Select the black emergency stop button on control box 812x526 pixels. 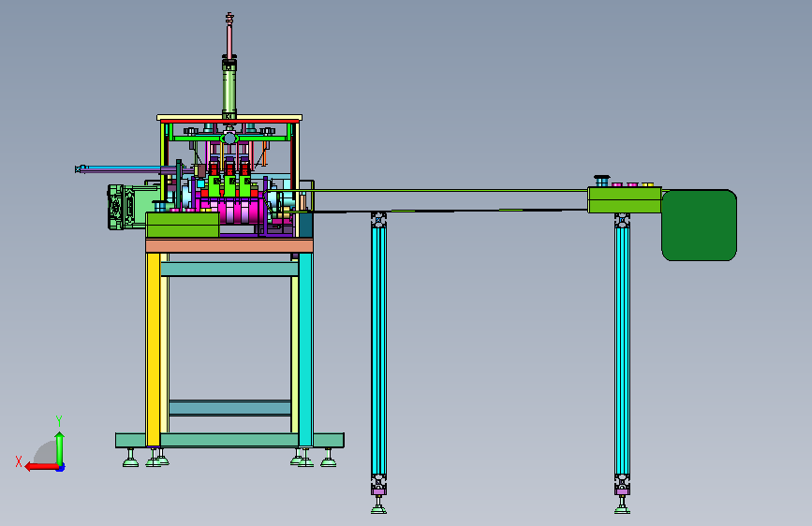click(601, 181)
